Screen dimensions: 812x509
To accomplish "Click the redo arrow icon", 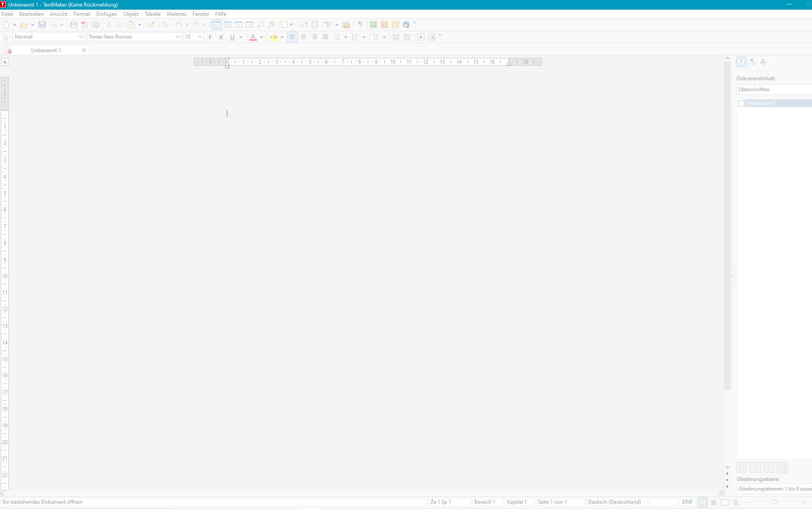I will [196, 25].
